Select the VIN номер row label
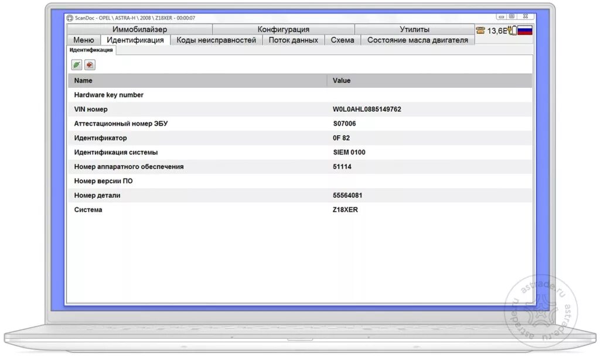Image resolution: width=600 pixels, height=364 pixels. pyautogui.click(x=91, y=109)
